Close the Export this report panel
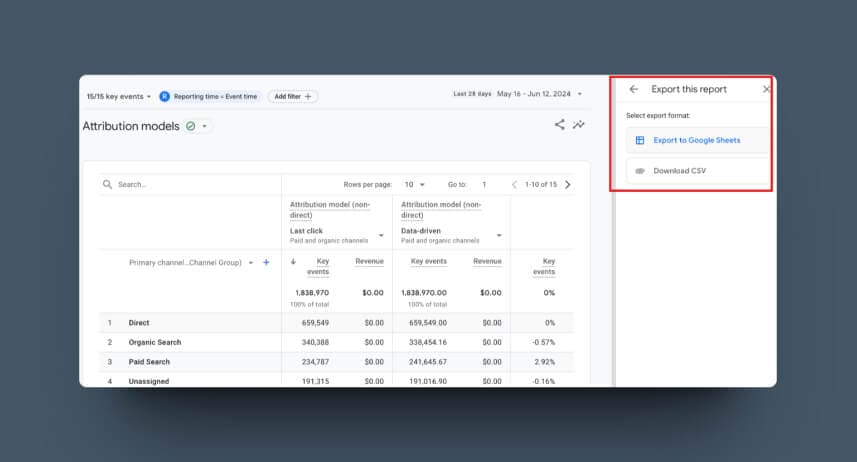The width and height of the screenshot is (857, 462). click(x=766, y=89)
